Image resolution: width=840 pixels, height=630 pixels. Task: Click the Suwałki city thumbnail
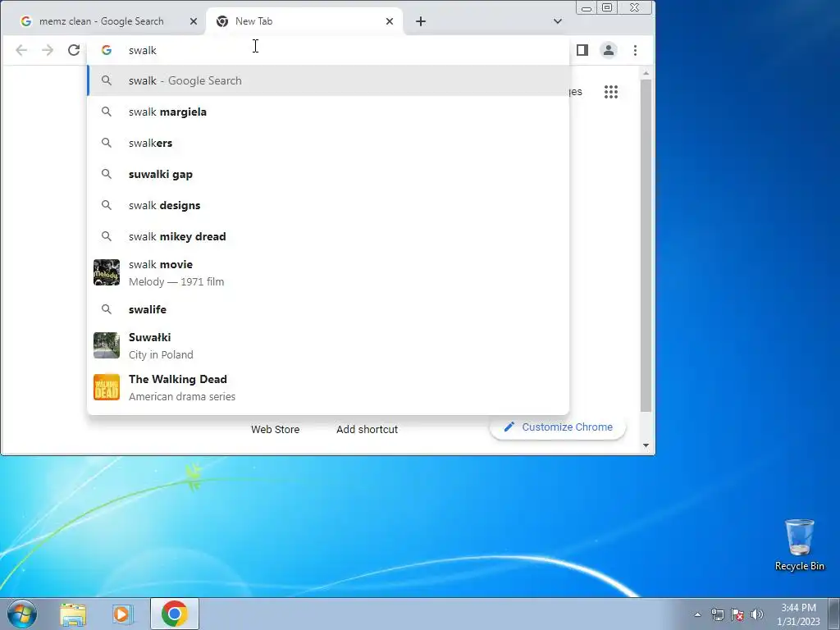tap(107, 345)
